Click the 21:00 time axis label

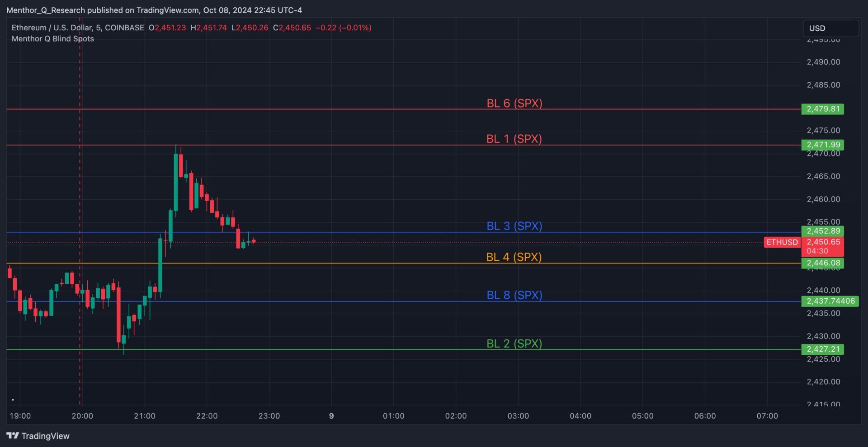[145, 416]
